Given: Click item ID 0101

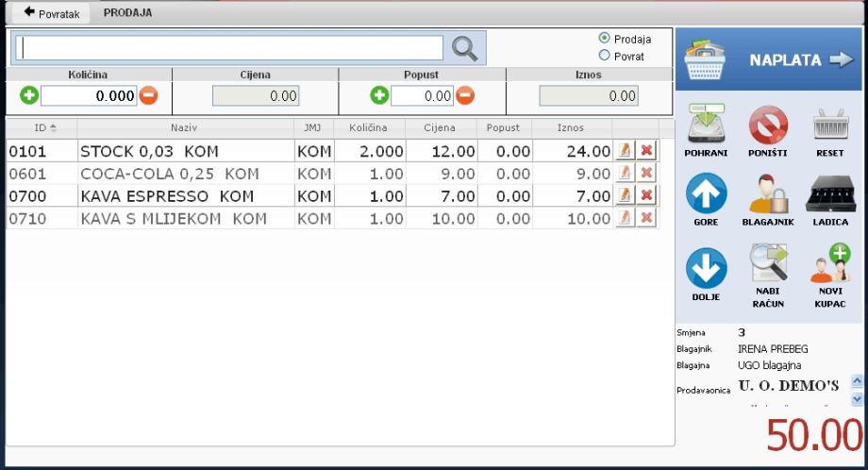Looking at the screenshot, I should pyautogui.click(x=27, y=152).
